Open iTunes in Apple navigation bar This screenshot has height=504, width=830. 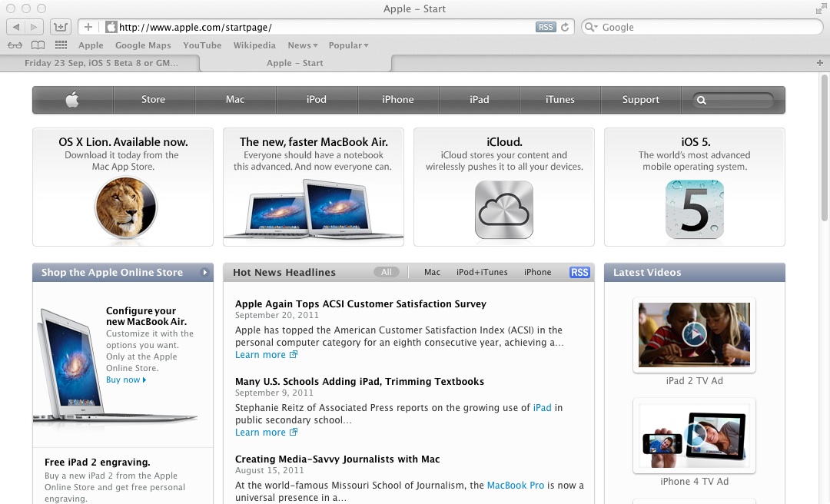pyautogui.click(x=559, y=100)
